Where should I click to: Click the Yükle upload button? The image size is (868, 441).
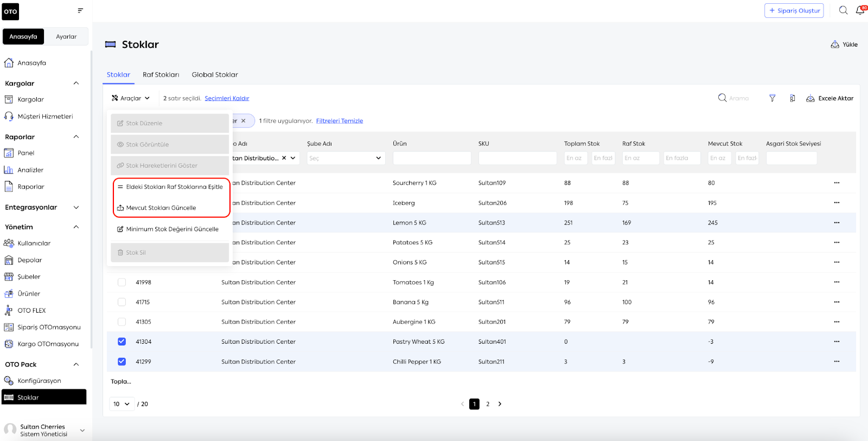tap(844, 45)
